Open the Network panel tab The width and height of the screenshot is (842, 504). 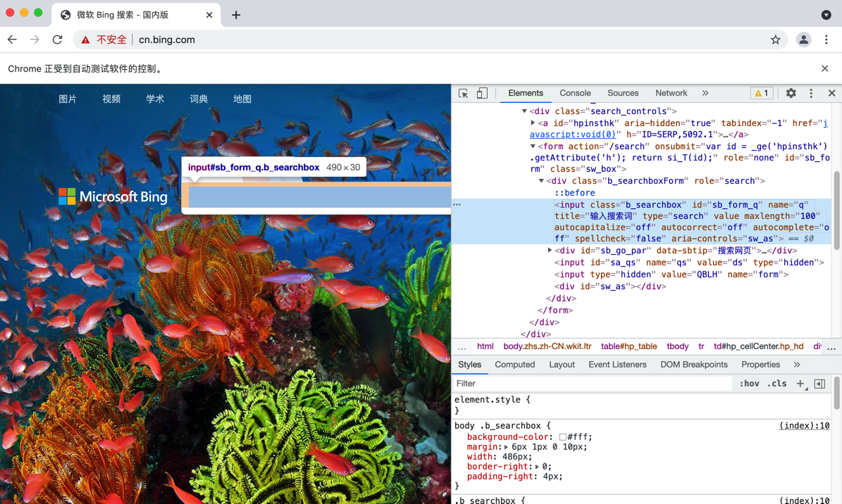pyautogui.click(x=671, y=94)
